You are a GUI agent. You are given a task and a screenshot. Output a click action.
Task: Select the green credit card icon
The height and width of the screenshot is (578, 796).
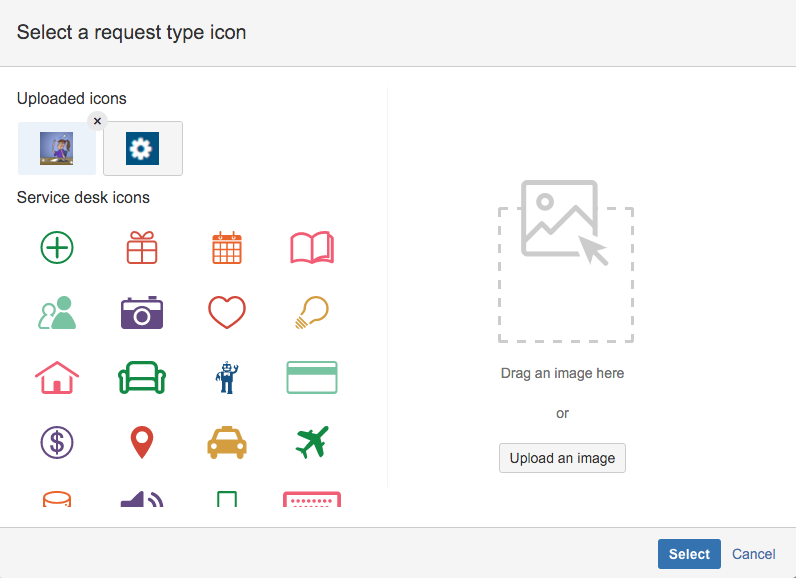click(x=312, y=377)
